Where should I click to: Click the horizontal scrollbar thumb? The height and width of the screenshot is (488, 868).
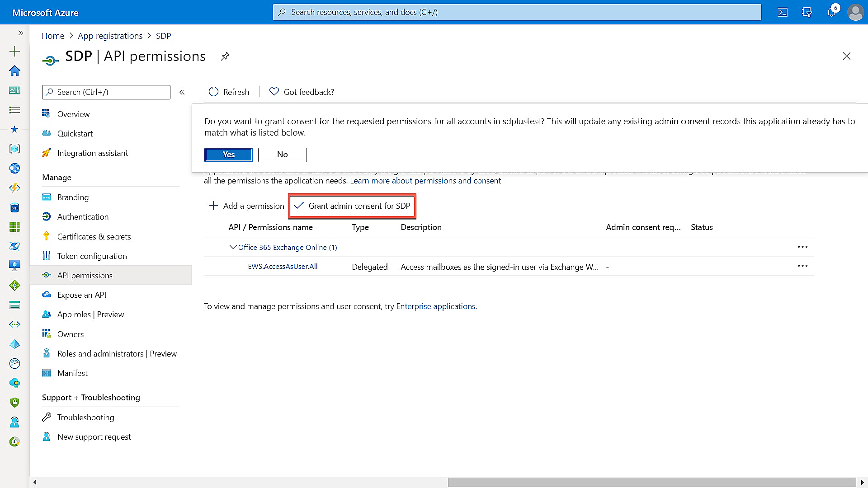pos(651,482)
